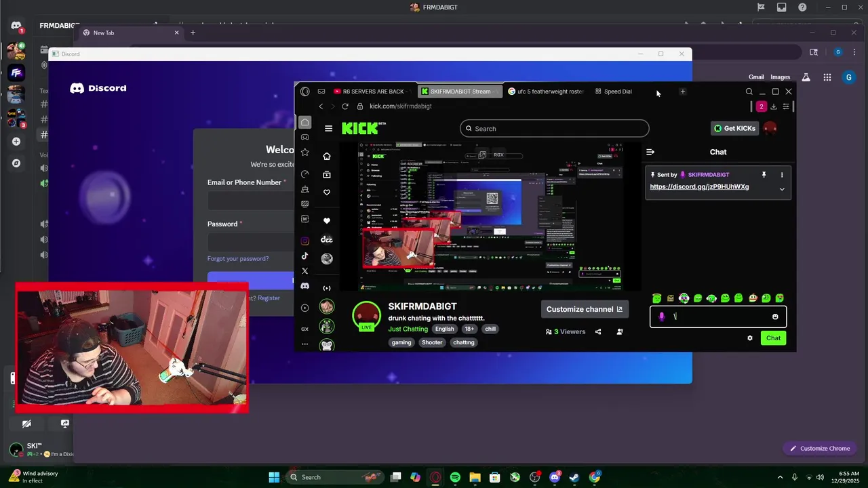Open File Explorer from taskbar
Image resolution: width=868 pixels, height=488 pixels.
(x=475, y=477)
